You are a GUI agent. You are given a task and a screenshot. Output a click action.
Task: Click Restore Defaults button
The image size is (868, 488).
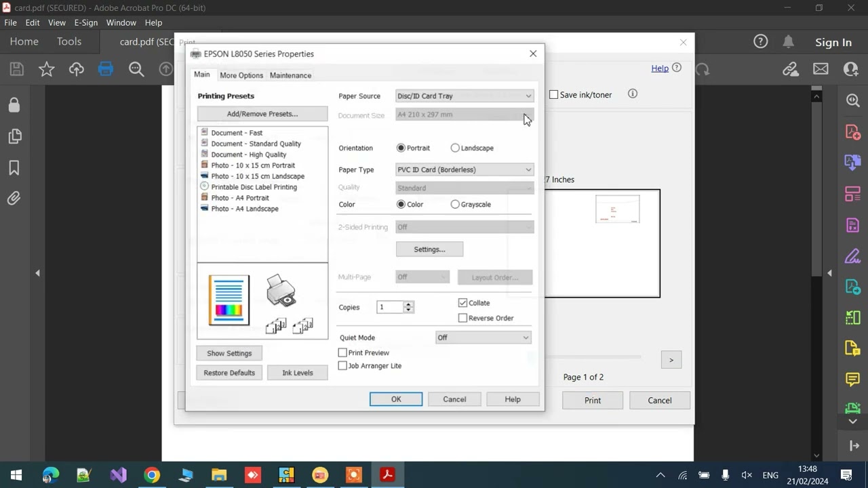[x=229, y=373]
